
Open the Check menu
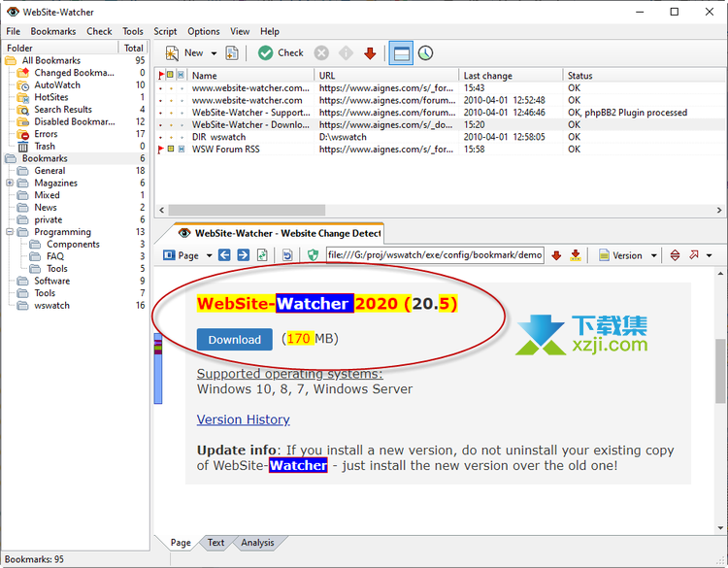click(99, 31)
